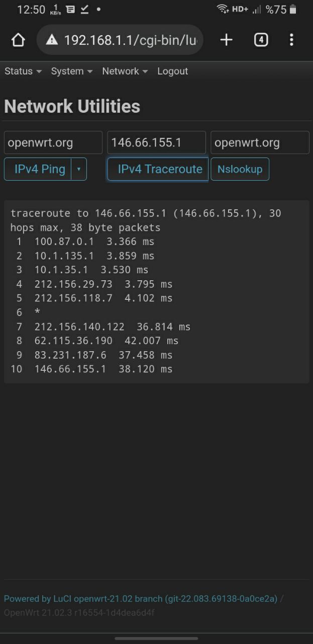Tap the 192.168.1.1 address bar URL
Screen dimensions: 313x644
[x=130, y=40]
